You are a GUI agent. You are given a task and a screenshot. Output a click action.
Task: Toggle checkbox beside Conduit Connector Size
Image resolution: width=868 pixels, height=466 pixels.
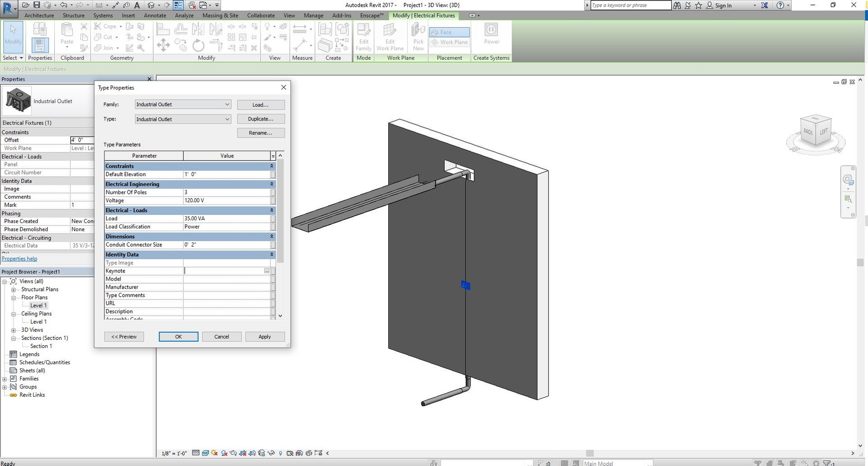(273, 245)
